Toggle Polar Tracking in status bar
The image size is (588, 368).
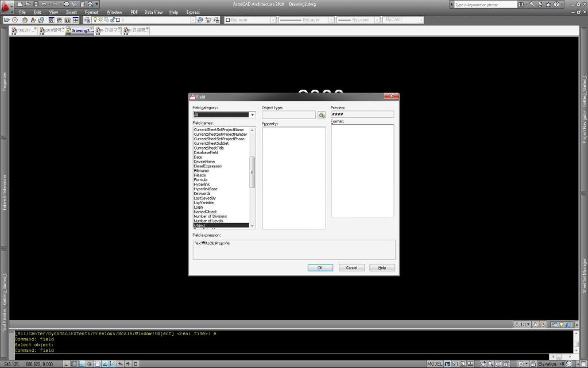point(90,364)
